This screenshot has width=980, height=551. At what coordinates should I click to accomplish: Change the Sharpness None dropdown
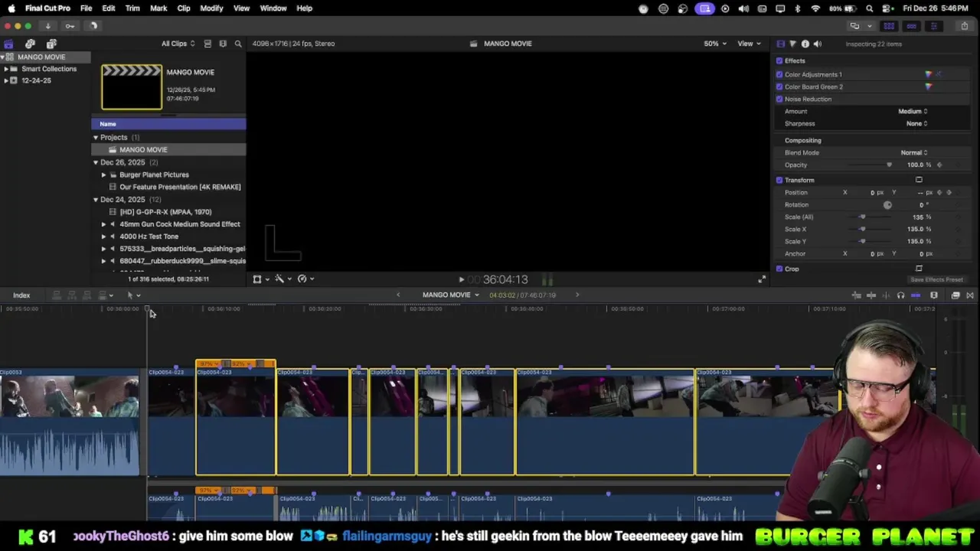pos(916,123)
